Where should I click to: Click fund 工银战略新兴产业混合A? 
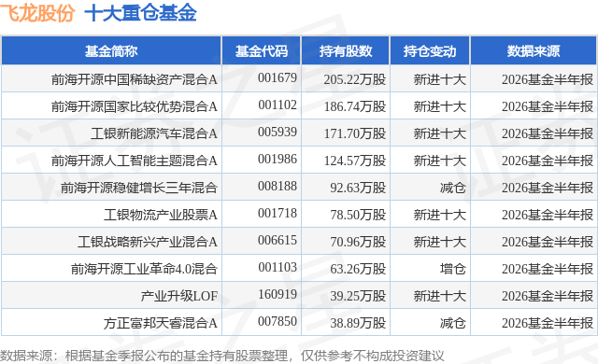coord(148,242)
